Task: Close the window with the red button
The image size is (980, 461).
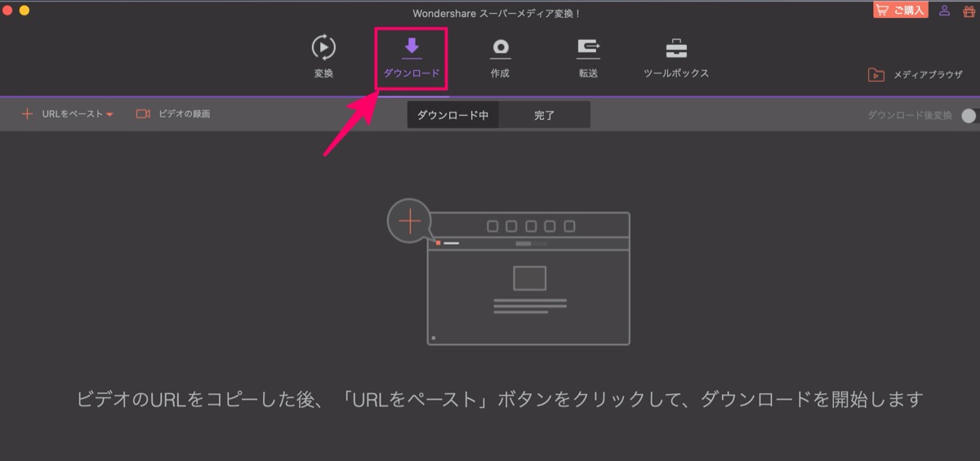Action: 7,11
